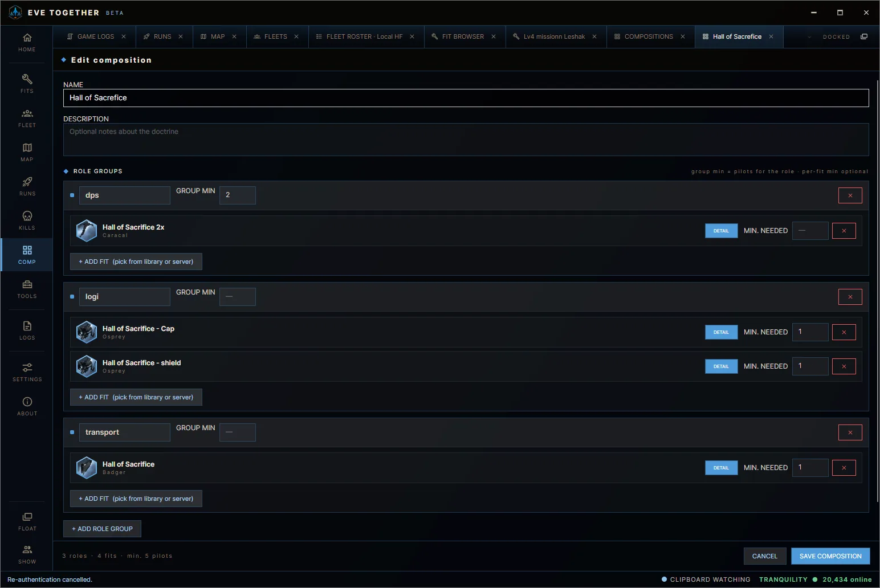This screenshot has height=588, width=880.
Task: Open the Map sidebar page
Action: click(x=27, y=152)
